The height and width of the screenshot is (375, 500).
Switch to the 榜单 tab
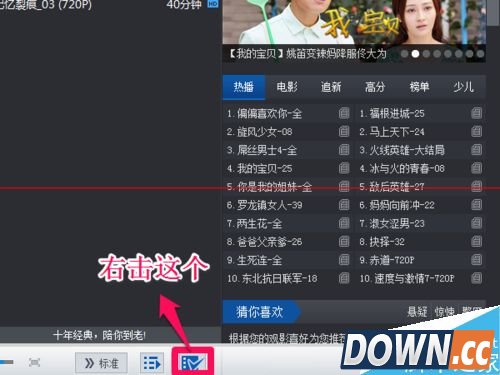click(x=419, y=87)
